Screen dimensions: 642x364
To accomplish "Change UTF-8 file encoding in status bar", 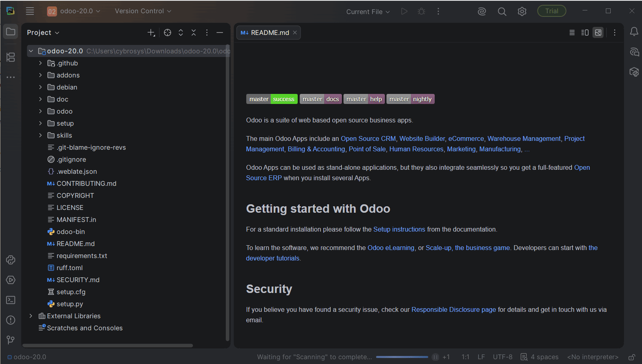I will [503, 357].
